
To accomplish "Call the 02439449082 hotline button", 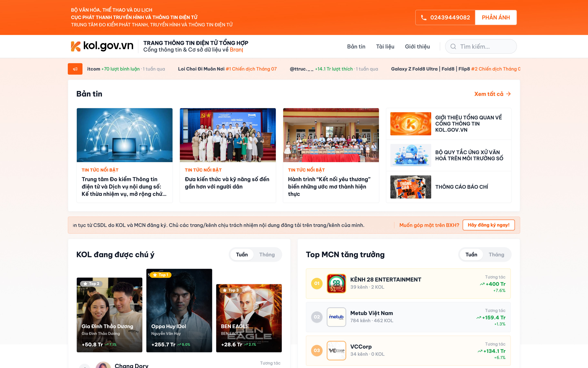I will tap(445, 18).
